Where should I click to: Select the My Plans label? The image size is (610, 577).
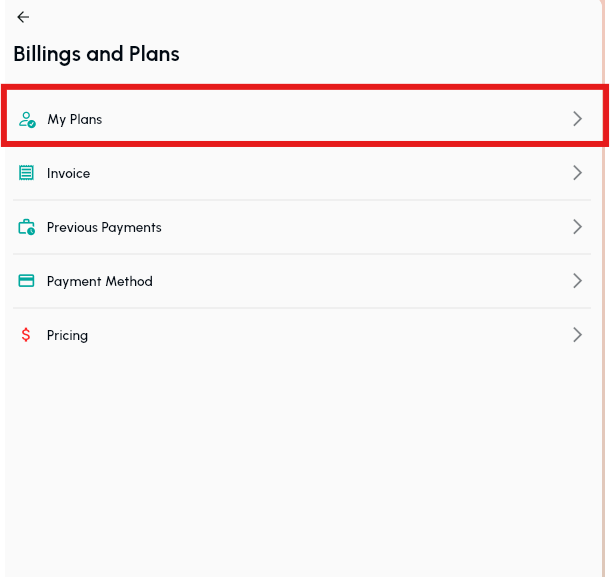(x=75, y=120)
